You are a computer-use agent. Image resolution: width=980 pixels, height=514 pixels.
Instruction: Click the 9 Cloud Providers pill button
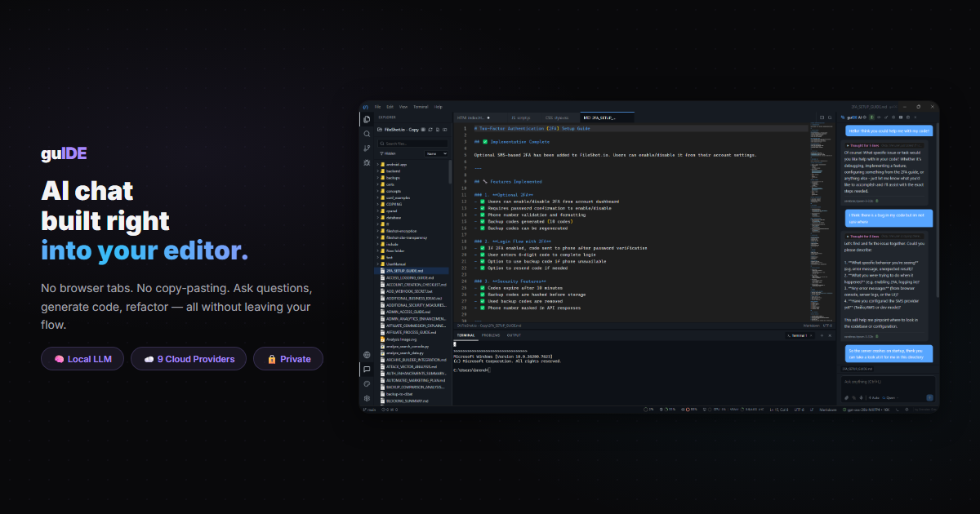click(x=189, y=359)
